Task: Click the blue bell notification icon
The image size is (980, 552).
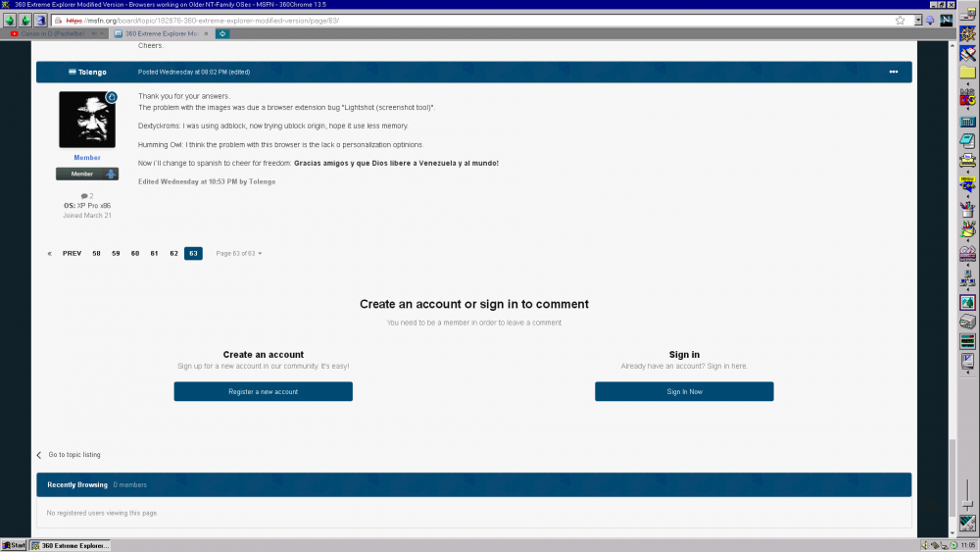Action: click(930, 21)
